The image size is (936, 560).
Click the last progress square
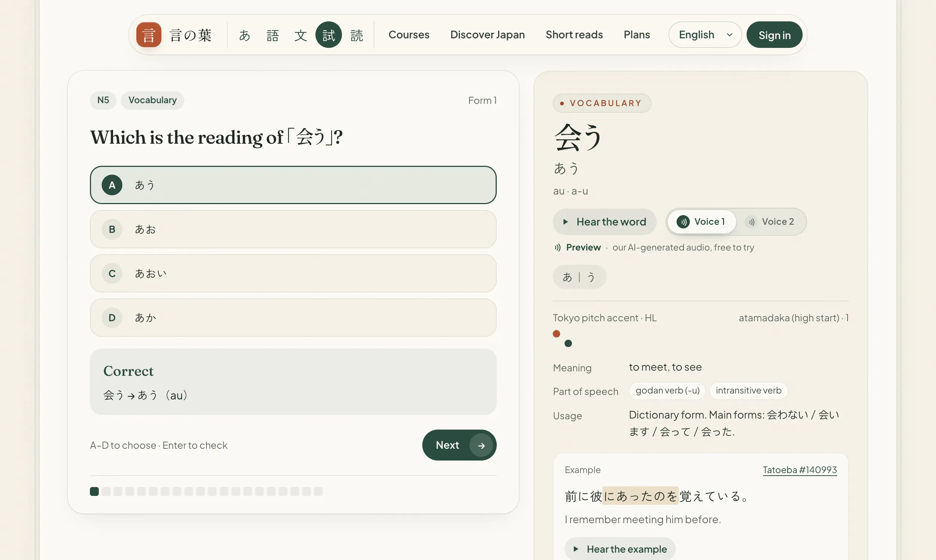318,492
